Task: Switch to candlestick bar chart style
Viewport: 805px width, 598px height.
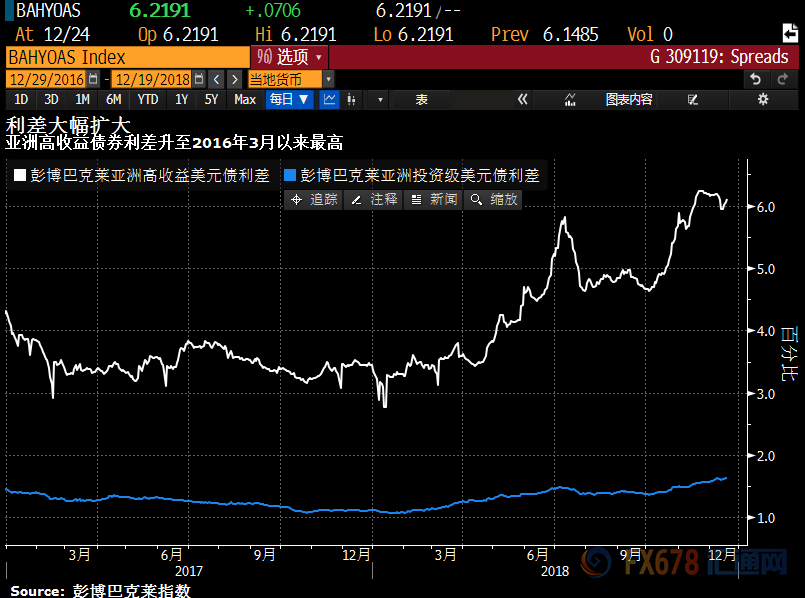Action: point(351,99)
